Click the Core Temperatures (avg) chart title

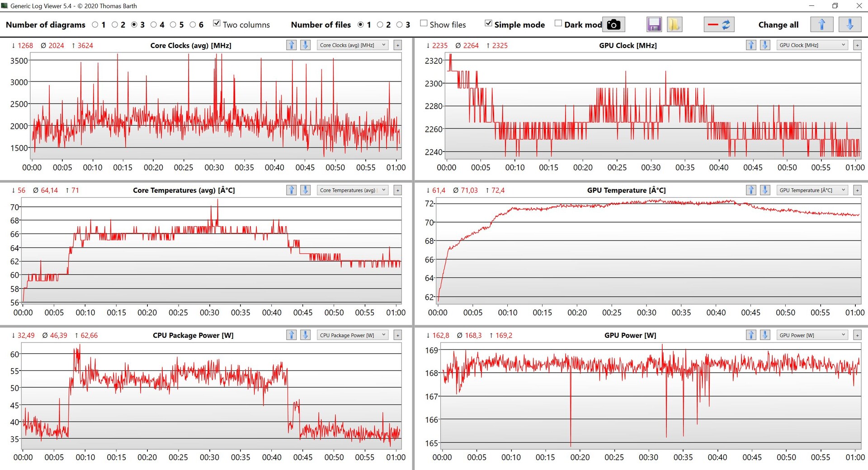(184, 190)
